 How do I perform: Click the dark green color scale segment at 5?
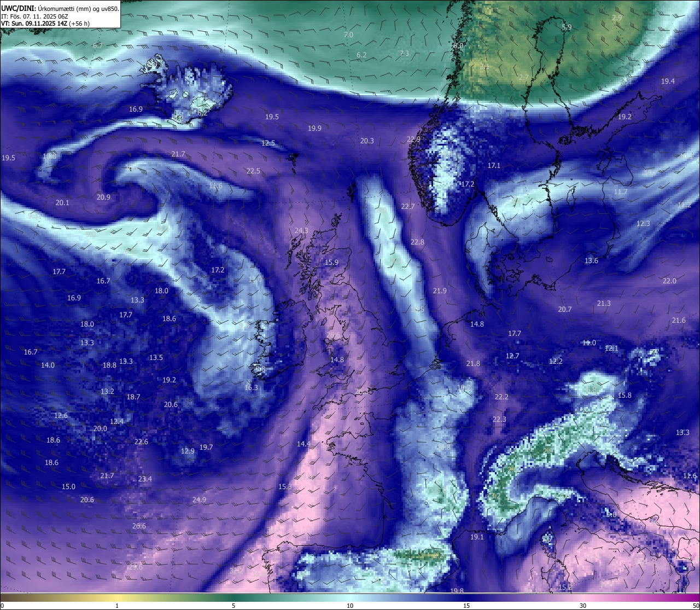pyautogui.click(x=234, y=597)
